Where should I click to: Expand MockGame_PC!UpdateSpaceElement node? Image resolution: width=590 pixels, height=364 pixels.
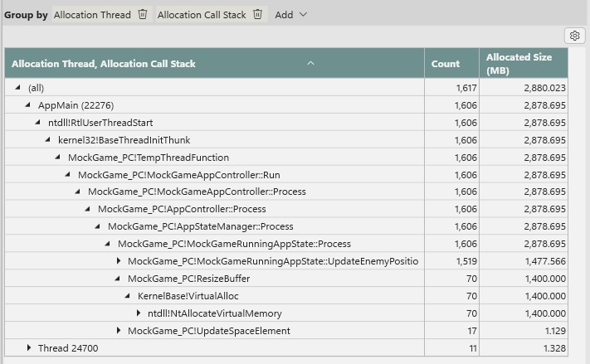click(x=119, y=332)
